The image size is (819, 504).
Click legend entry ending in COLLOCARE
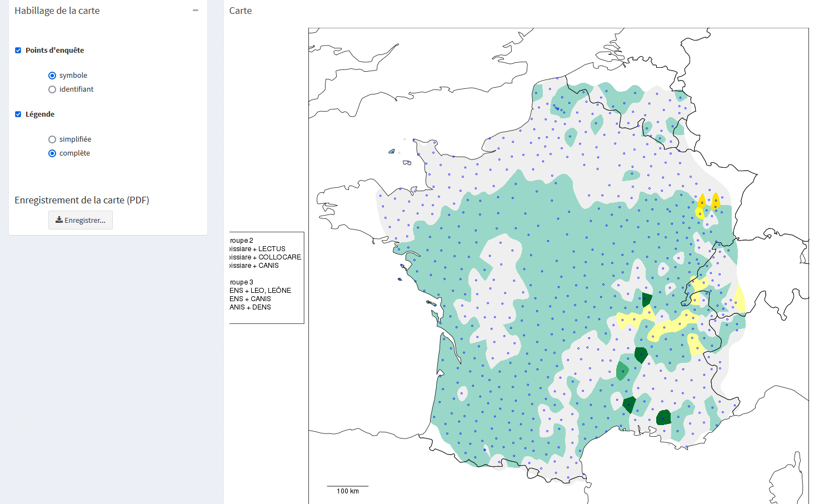coord(265,257)
